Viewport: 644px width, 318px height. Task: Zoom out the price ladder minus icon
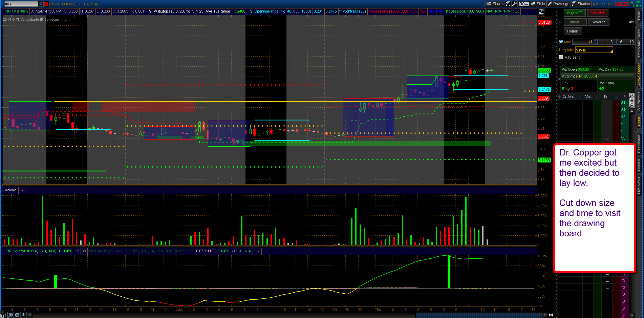[632, 106]
